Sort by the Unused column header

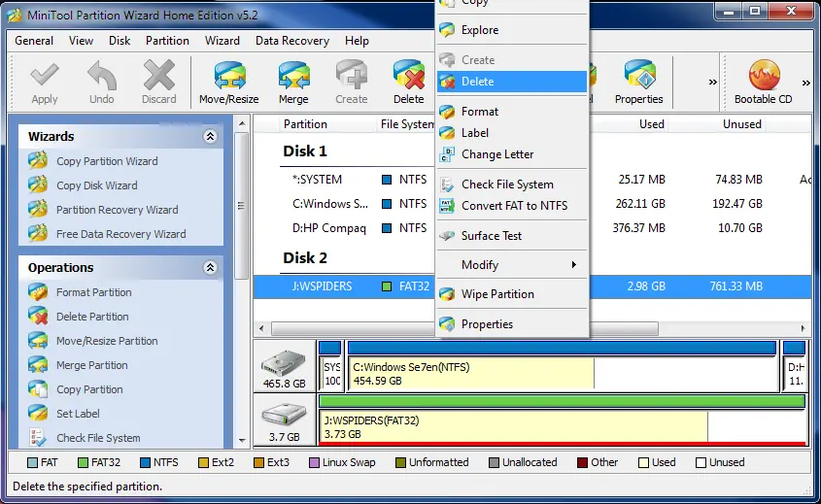tap(716, 124)
